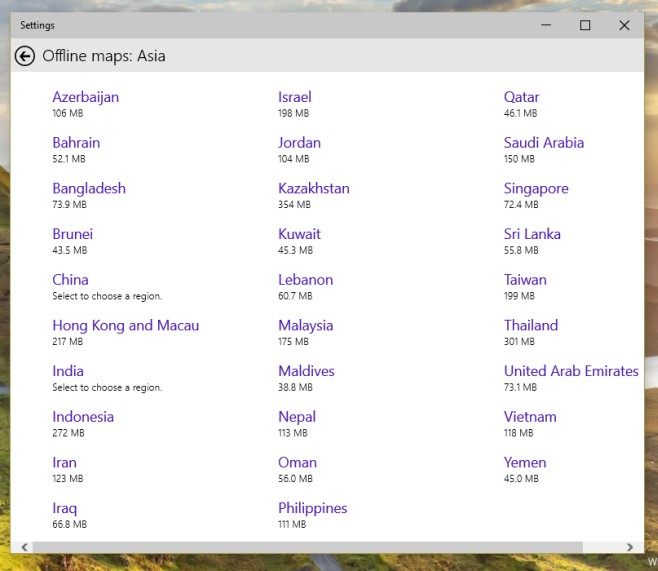
Task: Click the 46.1 MB size under Qatar
Action: (520, 113)
